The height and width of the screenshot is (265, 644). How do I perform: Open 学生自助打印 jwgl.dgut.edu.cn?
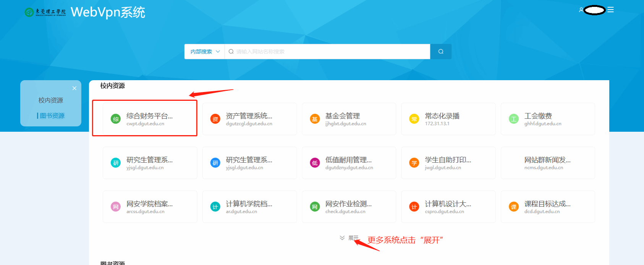448,163
